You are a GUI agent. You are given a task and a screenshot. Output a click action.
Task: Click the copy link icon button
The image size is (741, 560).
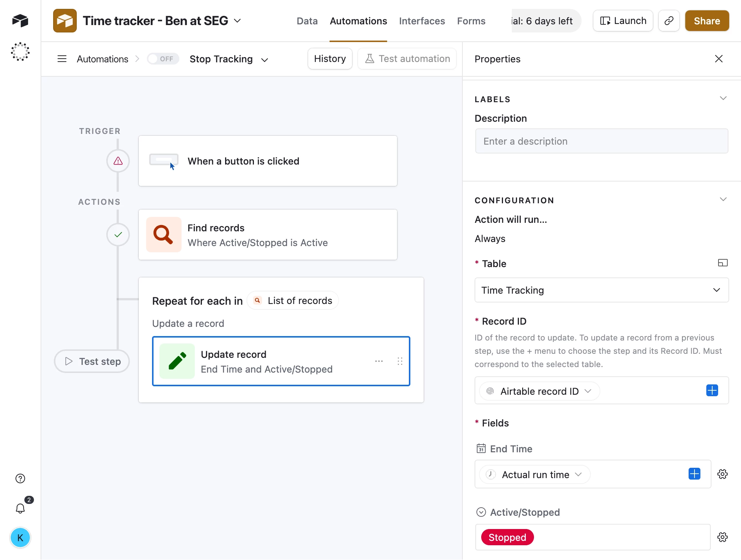click(x=669, y=21)
